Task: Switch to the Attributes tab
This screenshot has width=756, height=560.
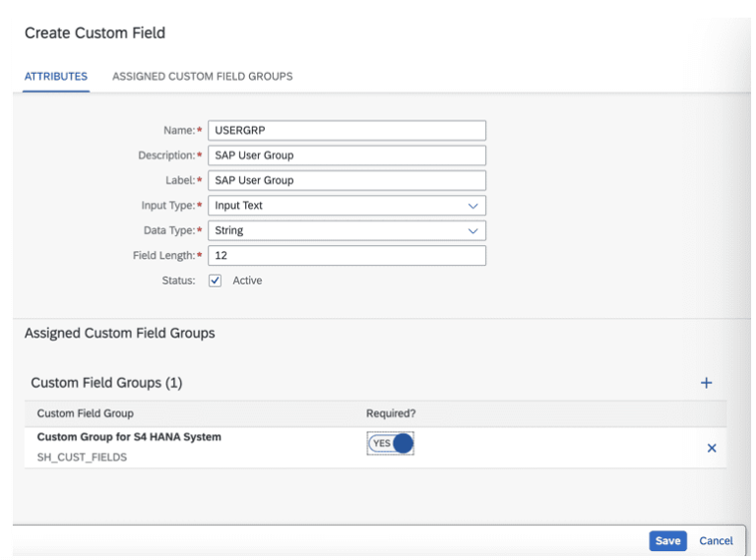Action: pos(56,77)
